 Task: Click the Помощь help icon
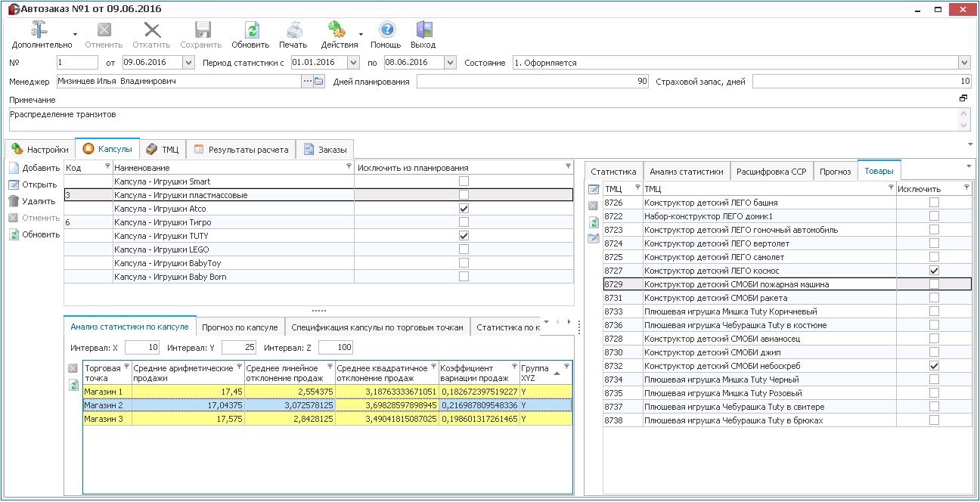coord(386,29)
